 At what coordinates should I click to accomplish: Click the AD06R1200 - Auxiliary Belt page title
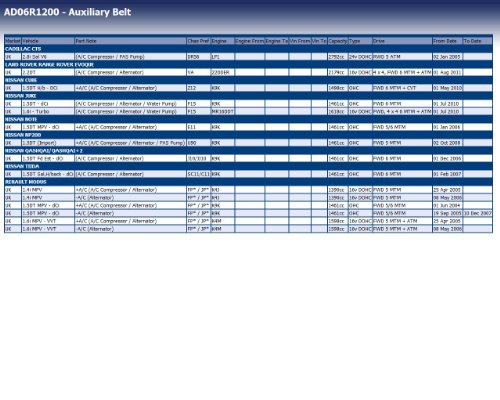tap(68, 12)
